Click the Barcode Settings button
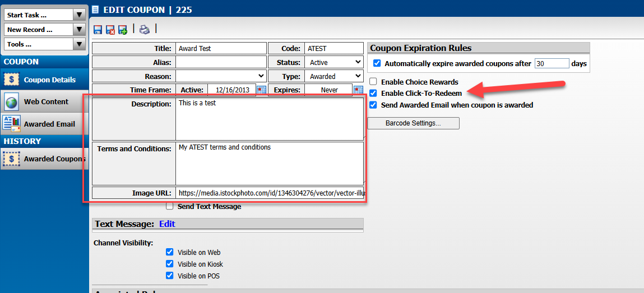The height and width of the screenshot is (293, 644). point(413,123)
